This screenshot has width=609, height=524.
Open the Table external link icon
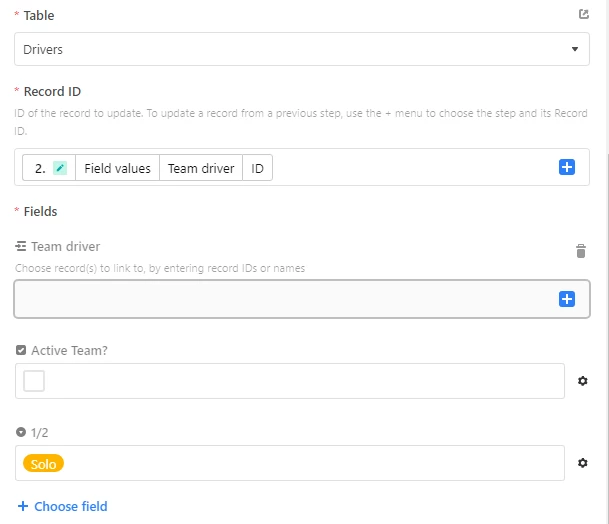click(x=583, y=14)
